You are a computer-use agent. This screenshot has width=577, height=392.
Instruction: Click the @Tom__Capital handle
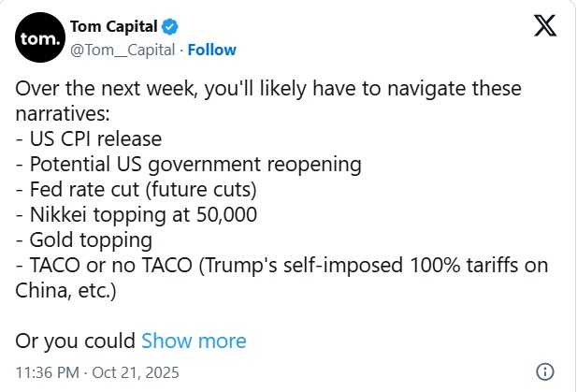[x=123, y=50]
